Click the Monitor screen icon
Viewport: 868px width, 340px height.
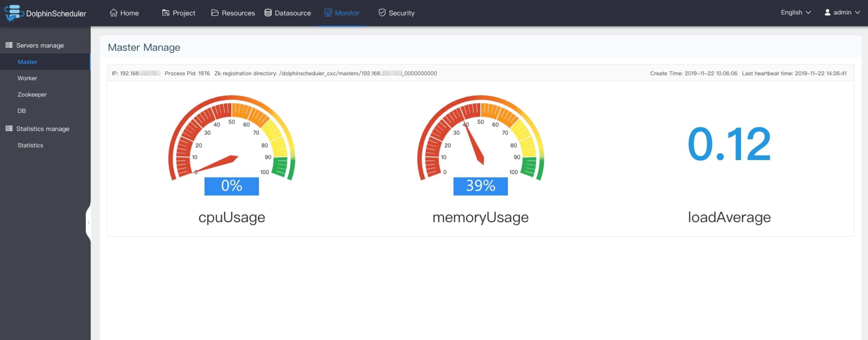click(x=328, y=12)
